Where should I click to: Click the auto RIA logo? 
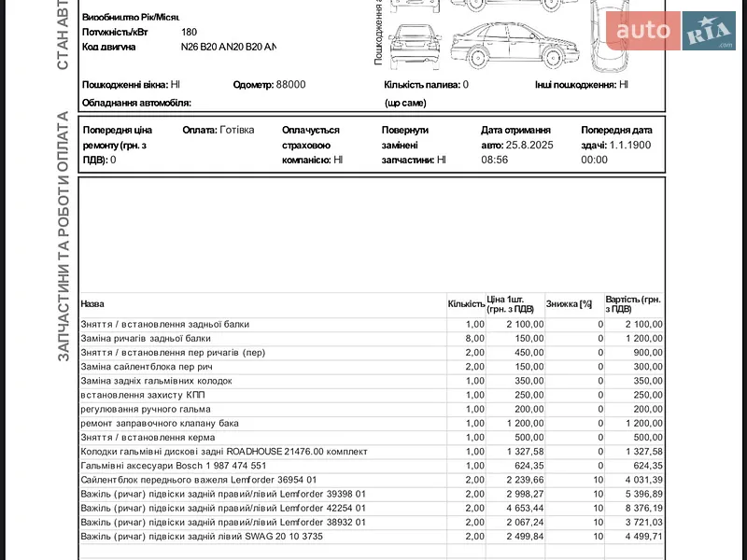point(670,31)
